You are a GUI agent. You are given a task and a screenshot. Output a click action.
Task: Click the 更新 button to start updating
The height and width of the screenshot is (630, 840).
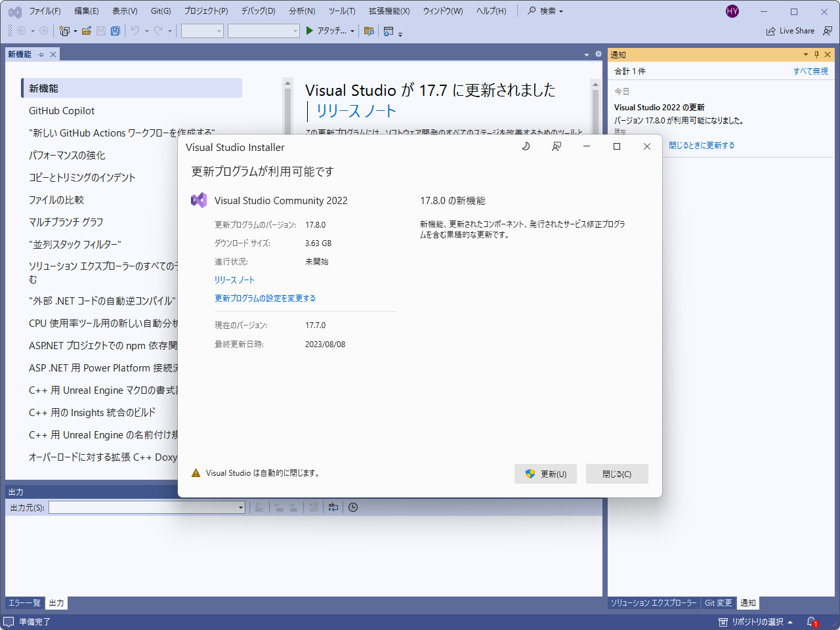tap(545, 473)
